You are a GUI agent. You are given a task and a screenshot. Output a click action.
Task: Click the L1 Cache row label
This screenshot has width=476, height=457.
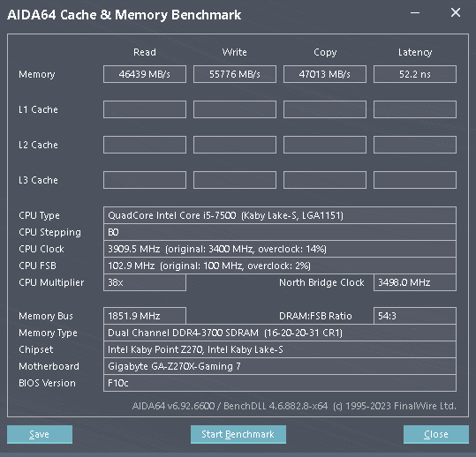click(38, 109)
